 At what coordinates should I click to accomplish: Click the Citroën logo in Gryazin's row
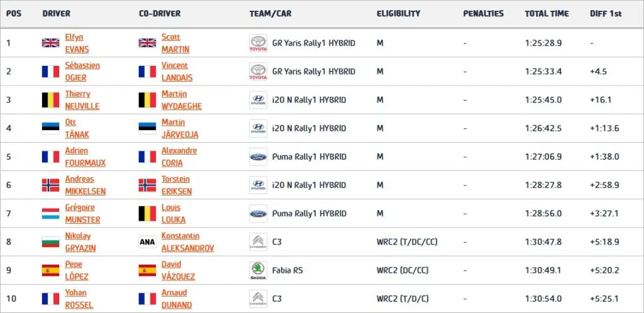point(258,242)
